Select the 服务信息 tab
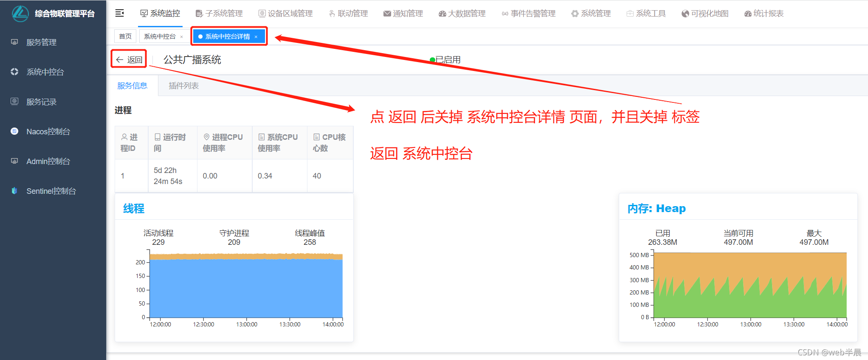Viewport: 868px width, 360px height. point(132,86)
